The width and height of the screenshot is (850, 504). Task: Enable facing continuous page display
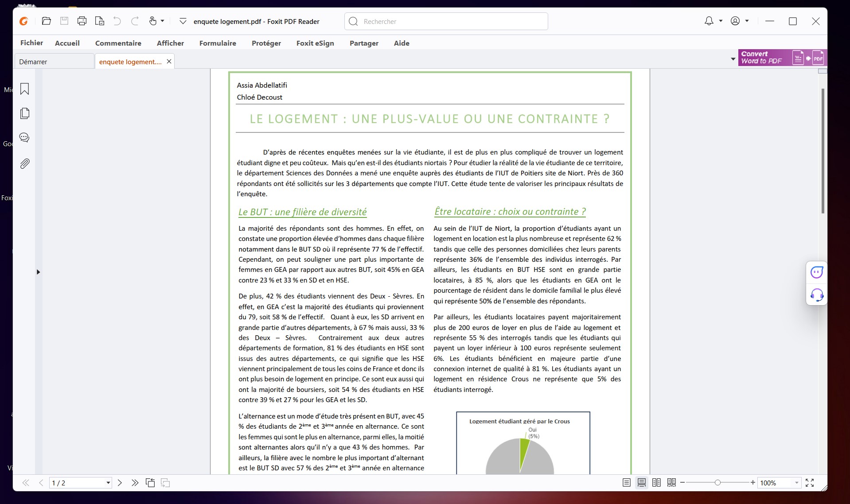(671, 483)
